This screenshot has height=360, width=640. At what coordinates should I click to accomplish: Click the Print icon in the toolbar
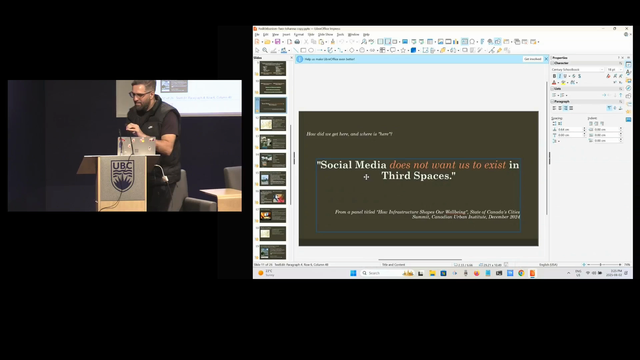[x=297, y=42]
